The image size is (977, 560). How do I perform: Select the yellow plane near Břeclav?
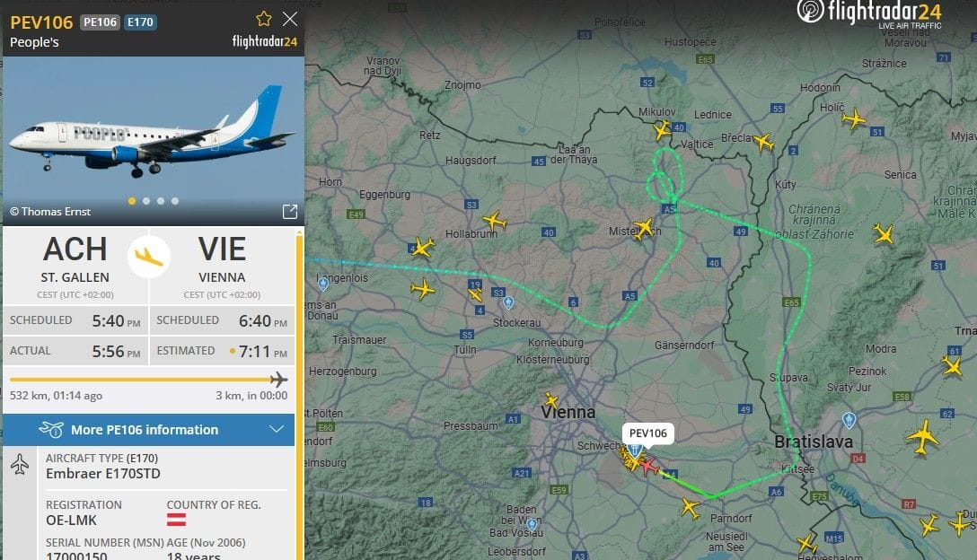tap(763, 142)
